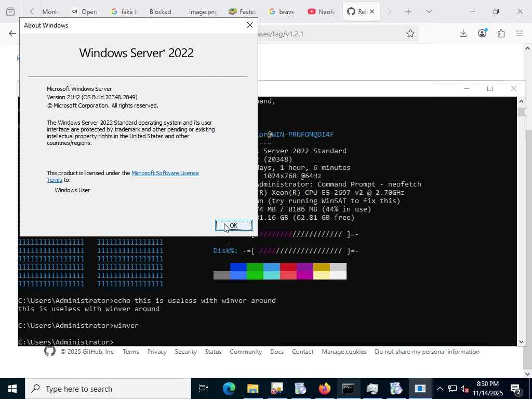Open the notification center icon
This screenshot has height=399, width=532.
tap(516, 389)
